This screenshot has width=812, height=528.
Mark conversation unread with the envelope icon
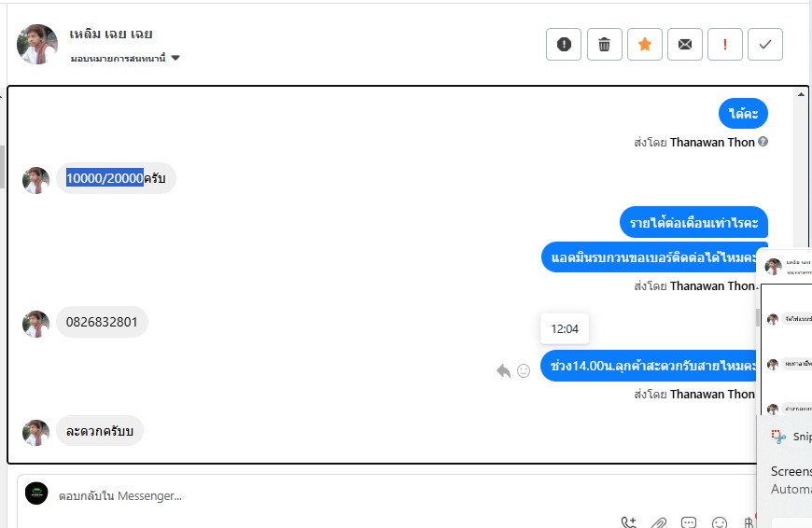[685, 45]
